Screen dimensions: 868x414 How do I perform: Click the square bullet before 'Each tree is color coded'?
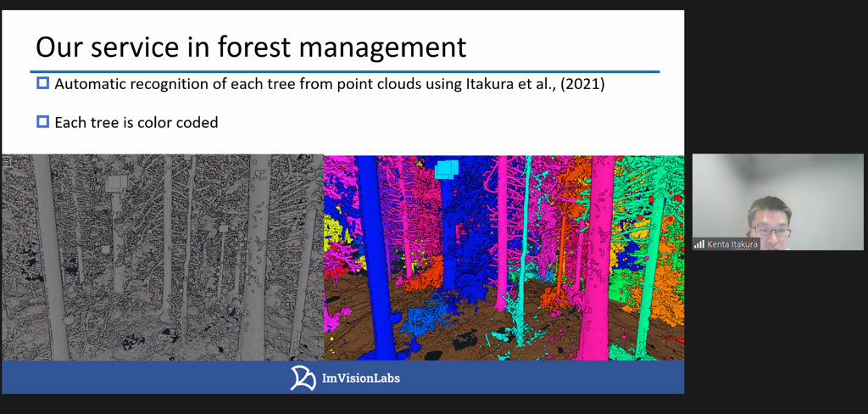click(43, 122)
